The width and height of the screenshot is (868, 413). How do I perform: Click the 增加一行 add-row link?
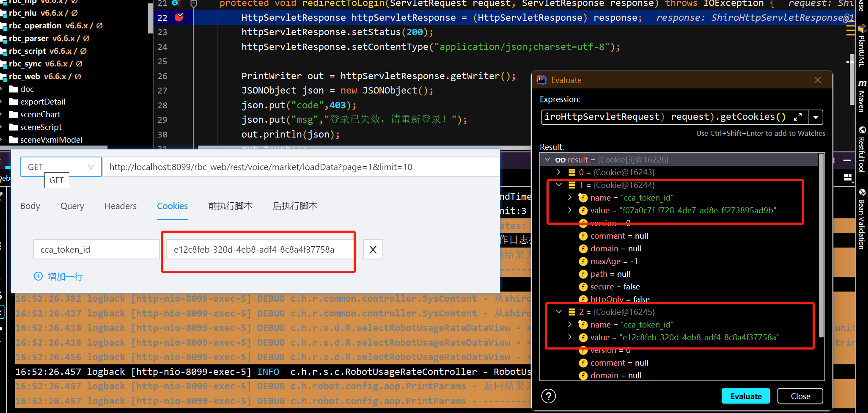tap(58, 276)
